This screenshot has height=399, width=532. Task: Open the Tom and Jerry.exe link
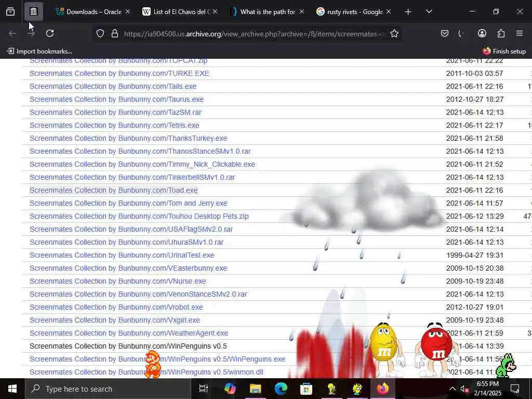[128, 203]
